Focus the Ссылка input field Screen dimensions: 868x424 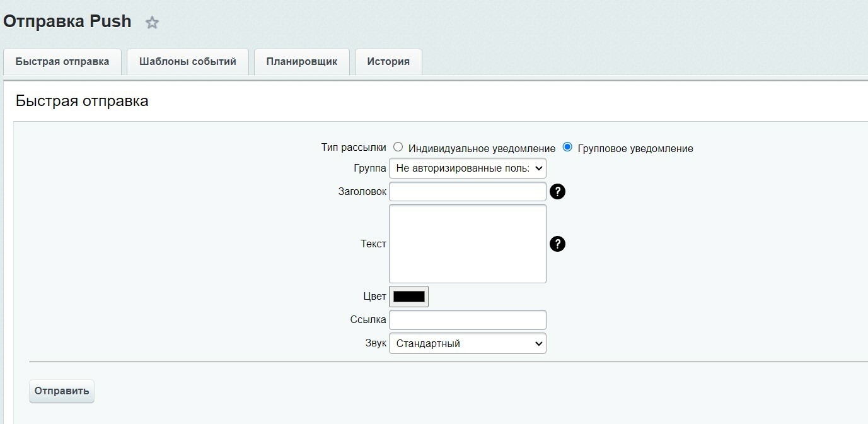click(468, 320)
